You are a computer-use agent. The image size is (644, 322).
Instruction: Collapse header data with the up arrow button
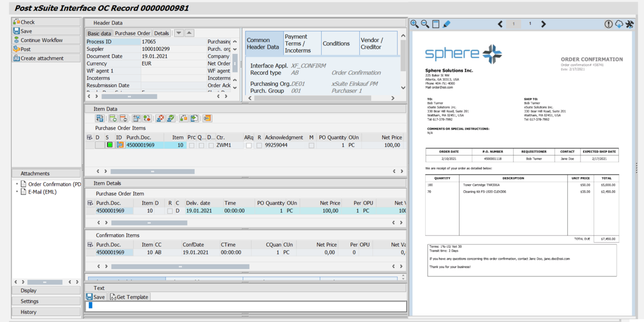click(189, 33)
